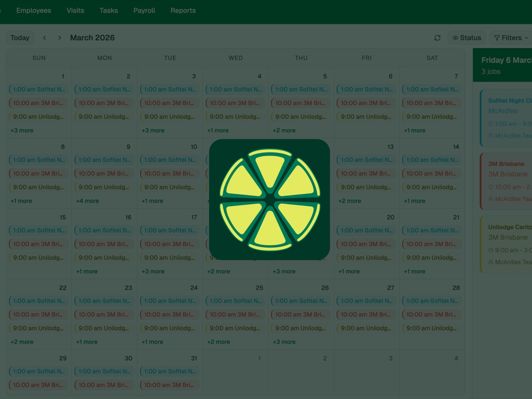Go to the next month

60,38
